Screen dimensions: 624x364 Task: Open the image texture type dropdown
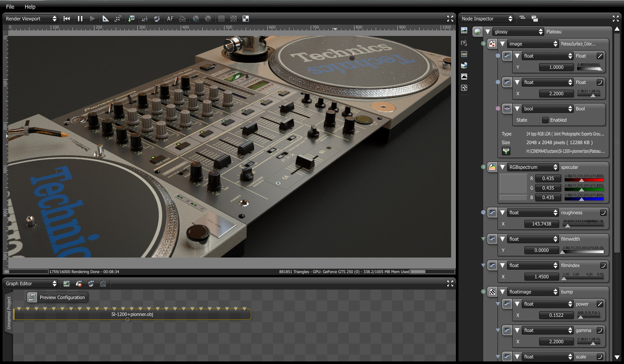(533, 44)
